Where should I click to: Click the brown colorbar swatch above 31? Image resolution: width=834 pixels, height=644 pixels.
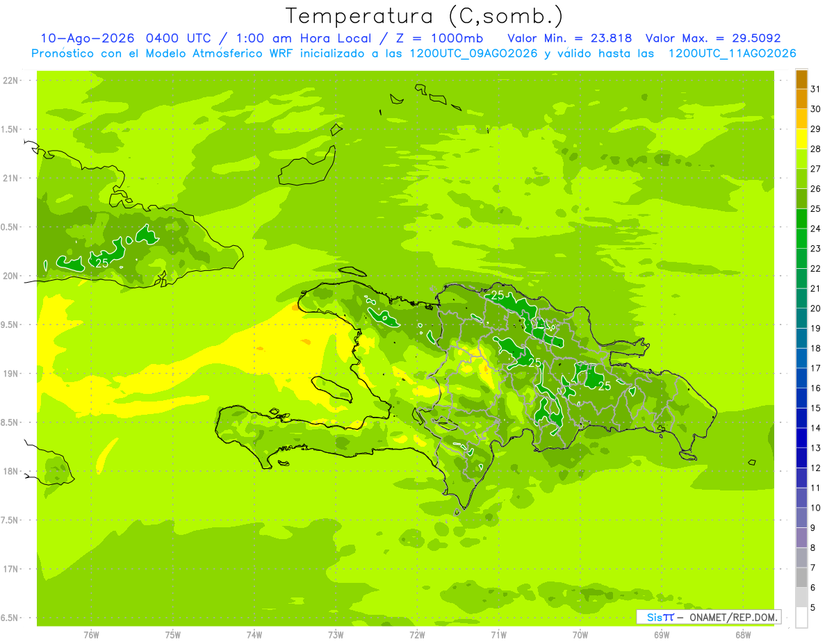coord(801,79)
